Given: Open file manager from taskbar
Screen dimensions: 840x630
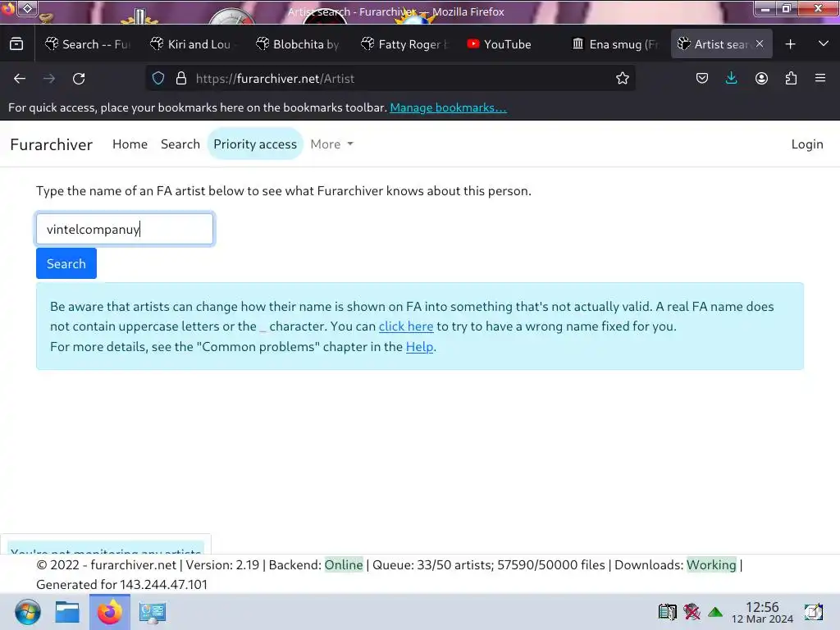Looking at the screenshot, I should (67, 612).
